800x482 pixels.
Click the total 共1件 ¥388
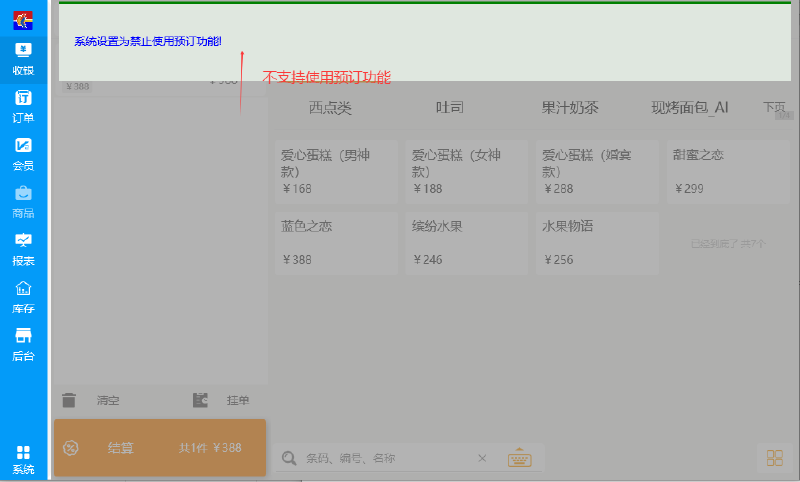pos(210,448)
